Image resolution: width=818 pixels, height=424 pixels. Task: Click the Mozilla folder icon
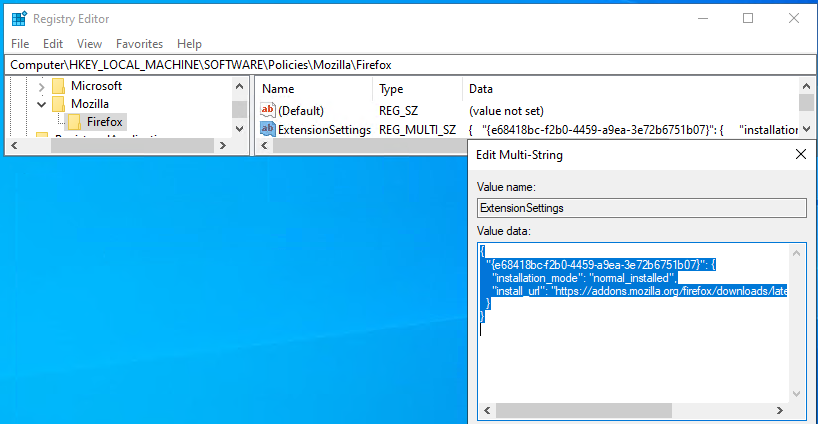[58, 104]
